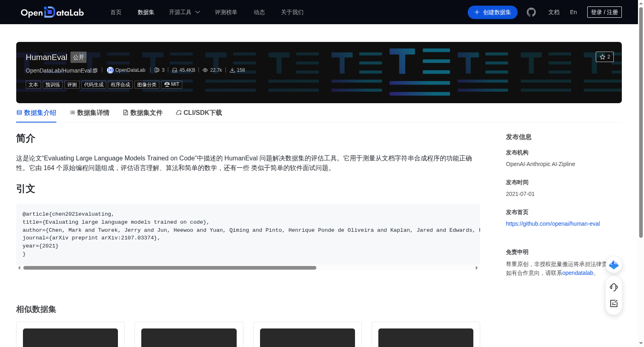Open 动态 navigation item
The width and height of the screenshot is (644, 347).
[259, 12]
